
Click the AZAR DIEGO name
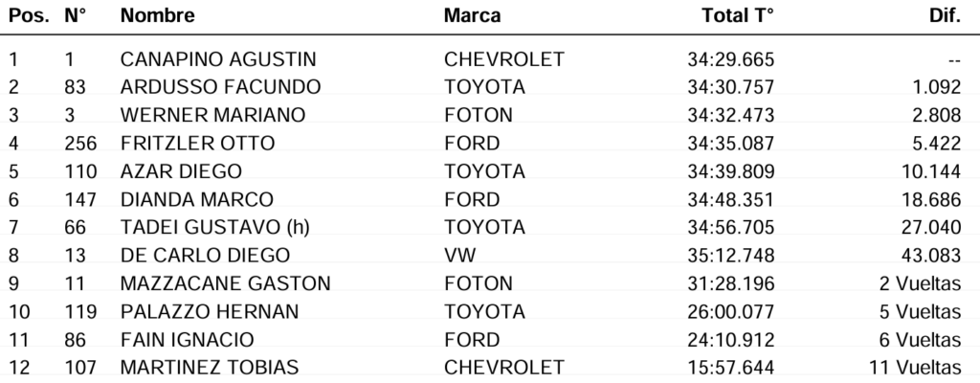pyautogui.click(x=181, y=171)
